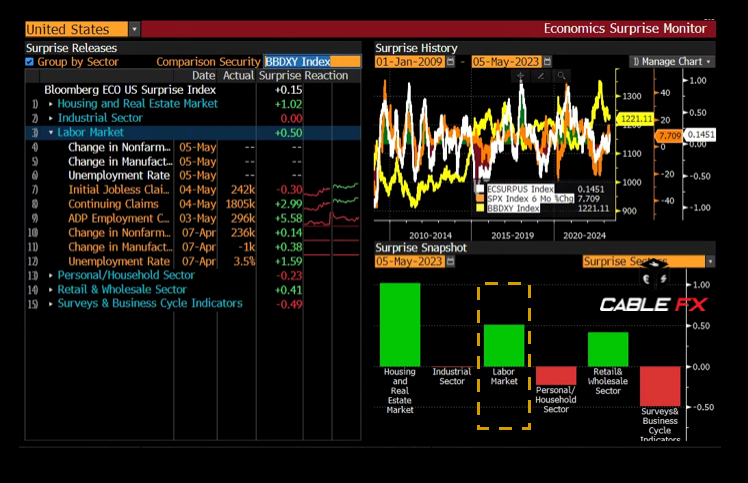Image resolution: width=748 pixels, height=483 pixels.
Task: Click the 1221.11 yellow axis value label
Action: (636, 118)
